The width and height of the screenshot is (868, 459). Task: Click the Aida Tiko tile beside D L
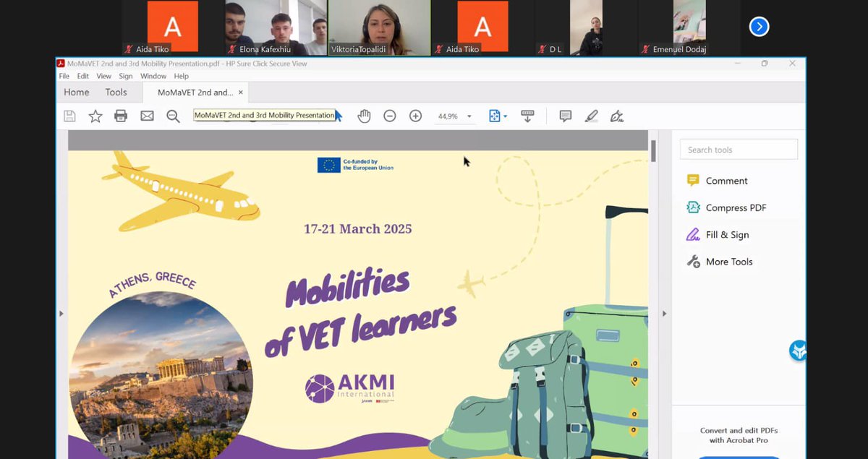coord(482,27)
